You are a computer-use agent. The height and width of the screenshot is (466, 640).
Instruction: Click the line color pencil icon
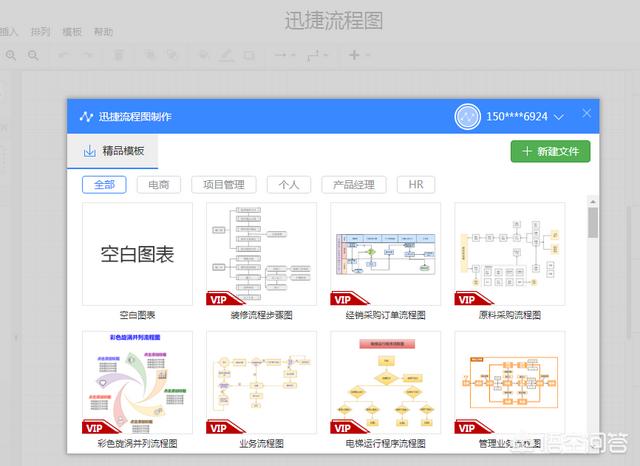[226, 55]
